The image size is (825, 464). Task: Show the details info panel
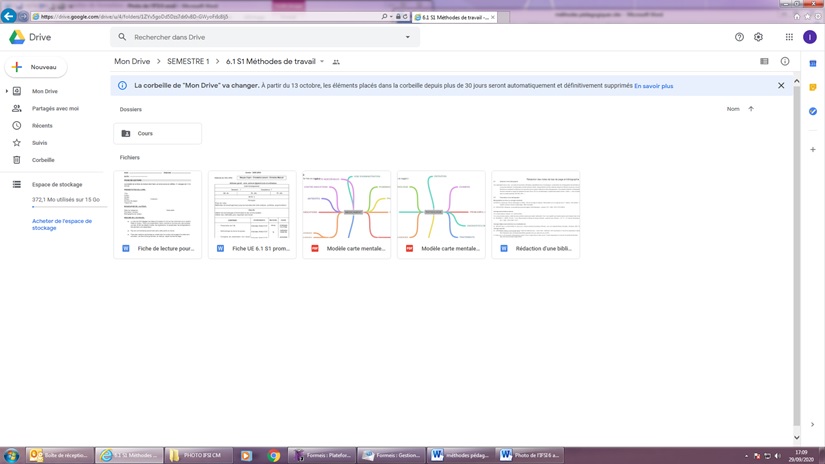coord(785,62)
